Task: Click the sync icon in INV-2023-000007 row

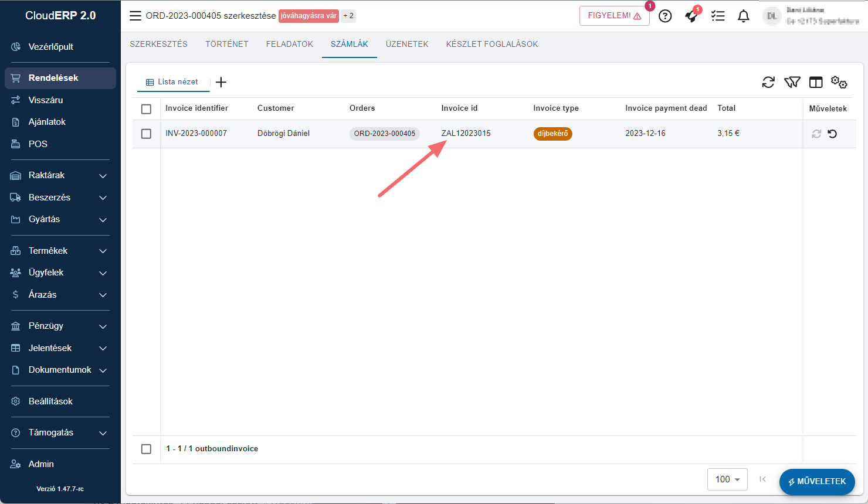Action: click(816, 134)
